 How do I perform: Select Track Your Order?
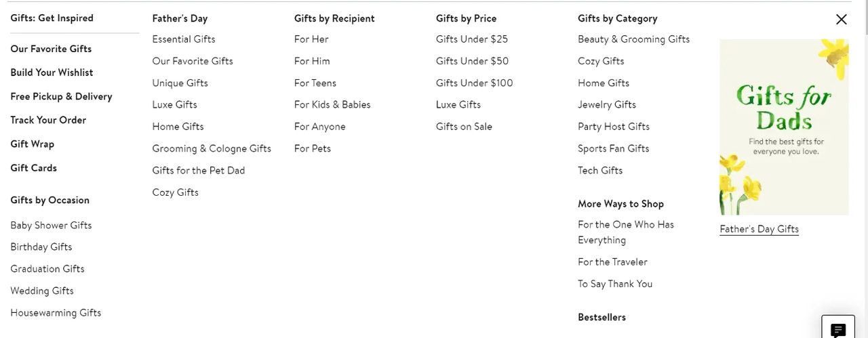coord(48,120)
